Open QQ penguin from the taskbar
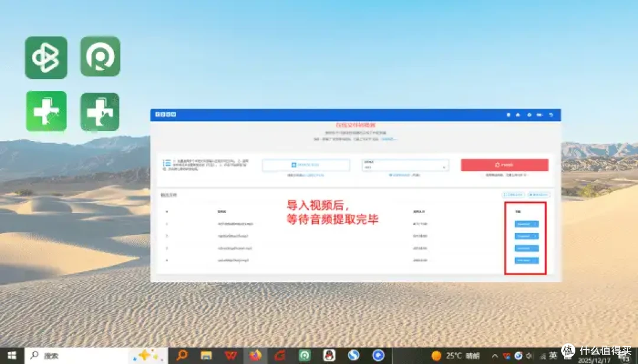 329,356
